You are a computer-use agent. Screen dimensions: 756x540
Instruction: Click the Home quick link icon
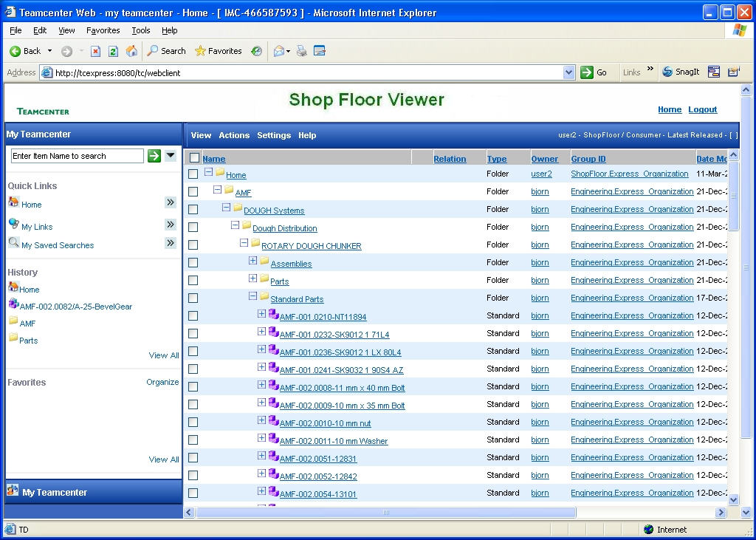(13, 202)
